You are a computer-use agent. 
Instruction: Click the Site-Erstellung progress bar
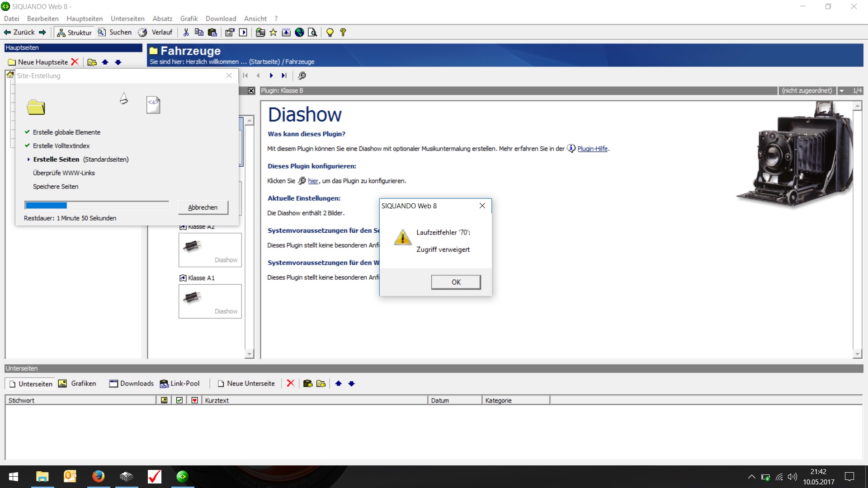tap(97, 206)
